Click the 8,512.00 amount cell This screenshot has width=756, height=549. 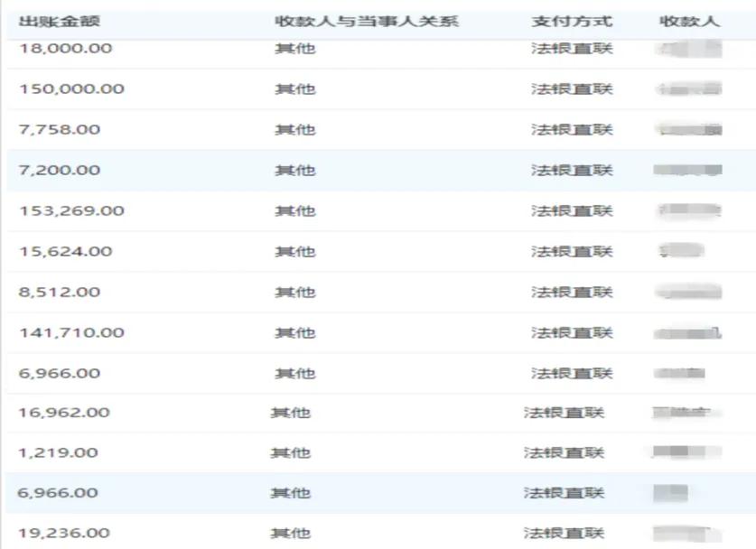60,292
